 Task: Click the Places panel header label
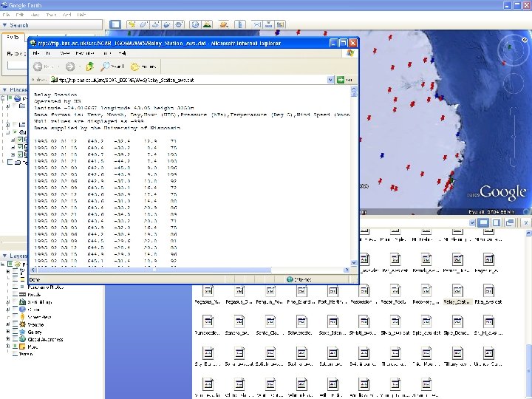pyautogui.click(x=19, y=89)
